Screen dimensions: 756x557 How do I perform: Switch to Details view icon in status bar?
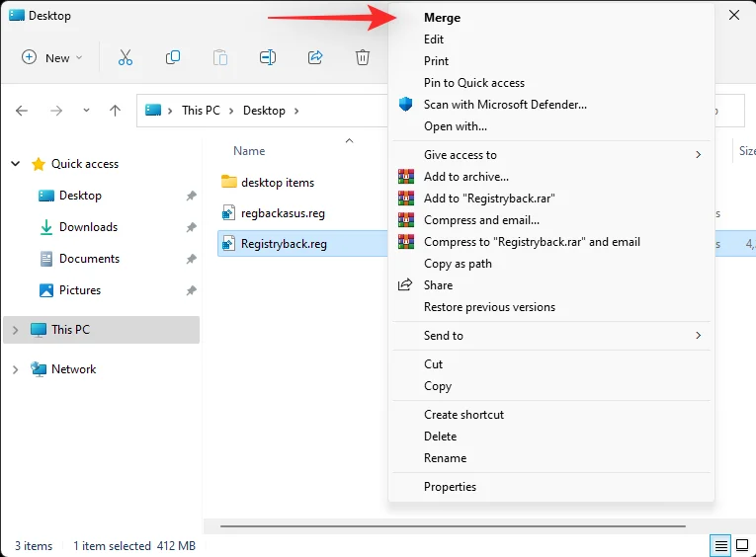[721, 545]
